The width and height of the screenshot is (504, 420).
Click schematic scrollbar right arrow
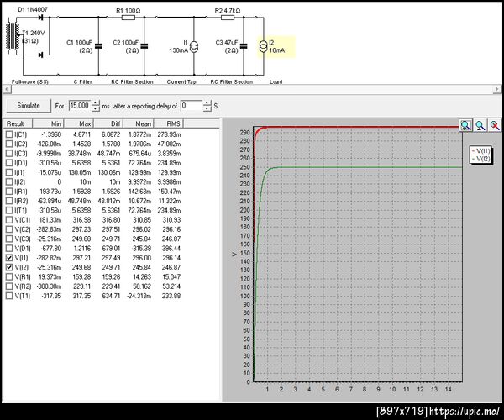497,89
